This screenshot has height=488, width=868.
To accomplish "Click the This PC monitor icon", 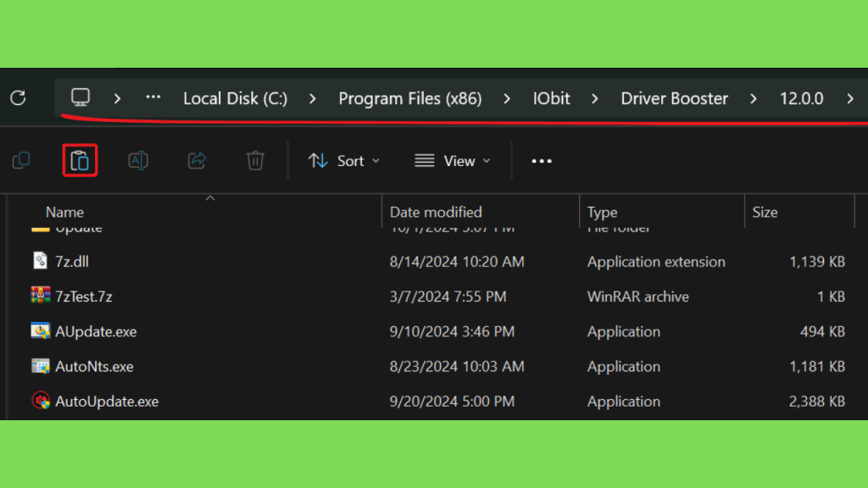I will (81, 97).
